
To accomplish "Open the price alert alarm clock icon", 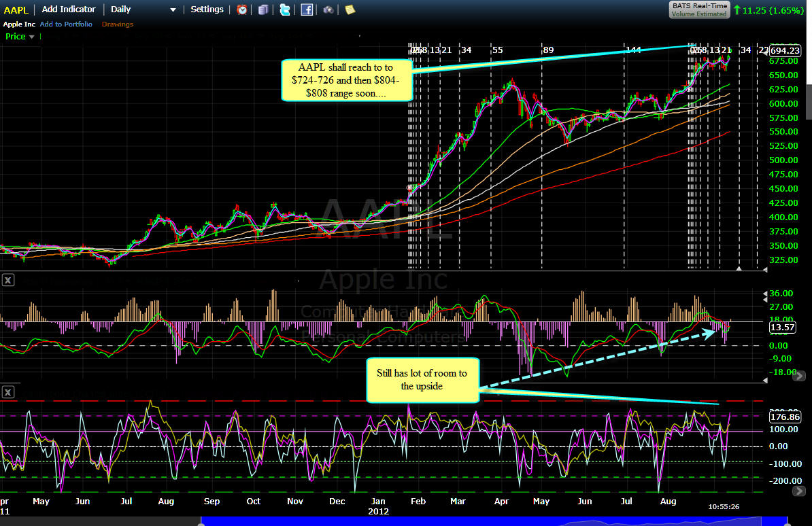I will pos(242,10).
